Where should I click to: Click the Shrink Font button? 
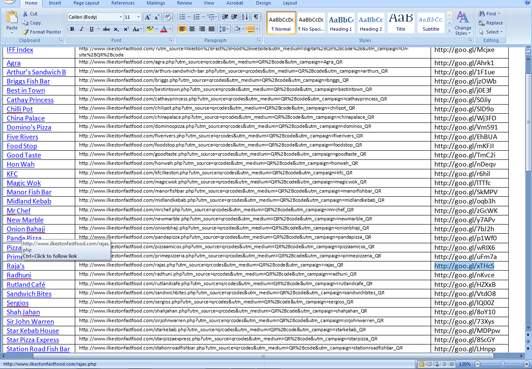click(x=157, y=17)
